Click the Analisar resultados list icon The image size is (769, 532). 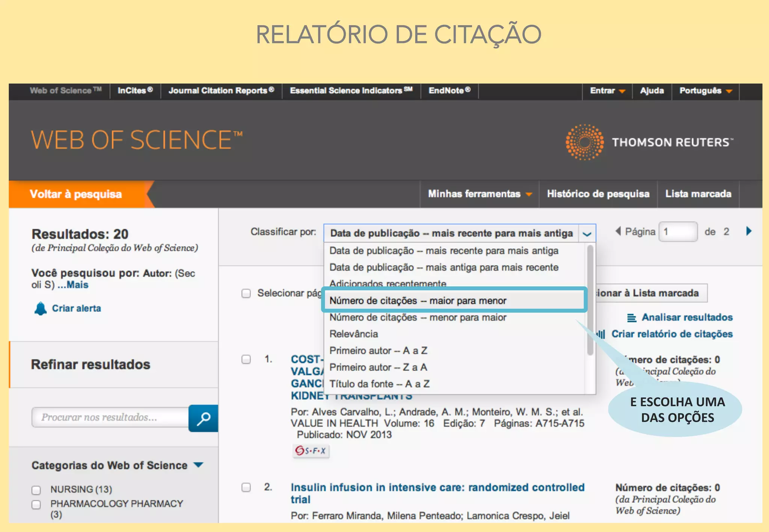click(x=632, y=318)
